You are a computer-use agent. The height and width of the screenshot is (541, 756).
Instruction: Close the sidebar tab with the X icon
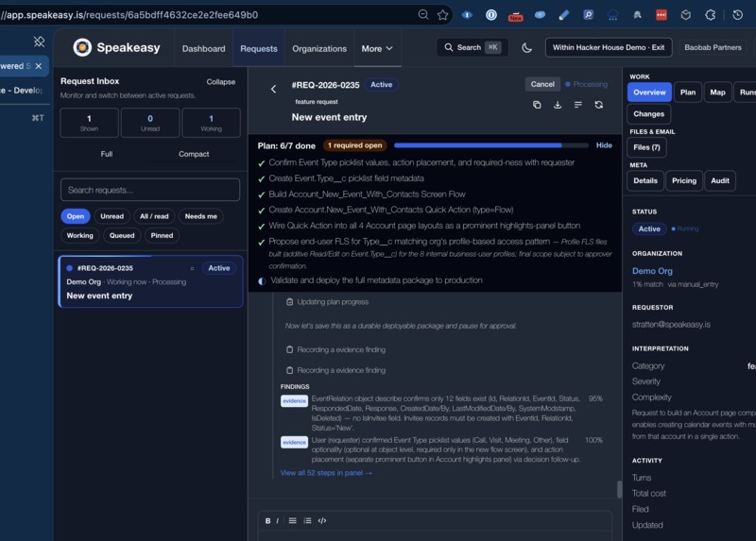tap(39, 66)
